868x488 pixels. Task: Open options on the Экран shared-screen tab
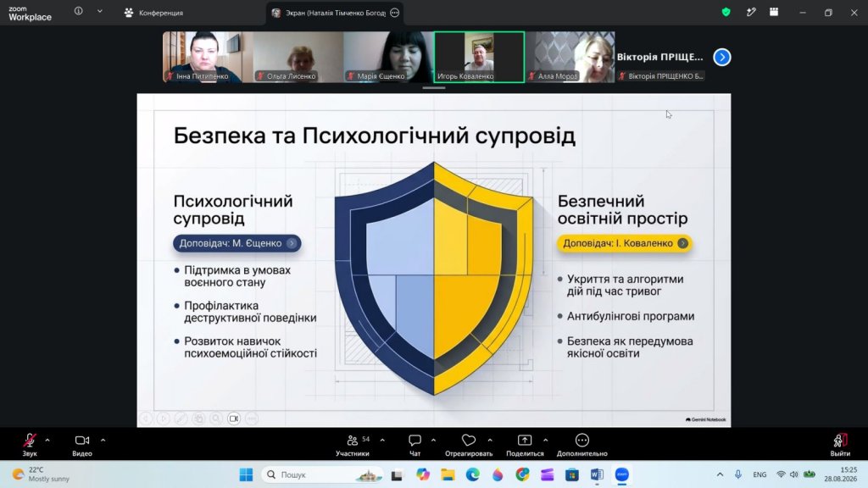coord(395,13)
